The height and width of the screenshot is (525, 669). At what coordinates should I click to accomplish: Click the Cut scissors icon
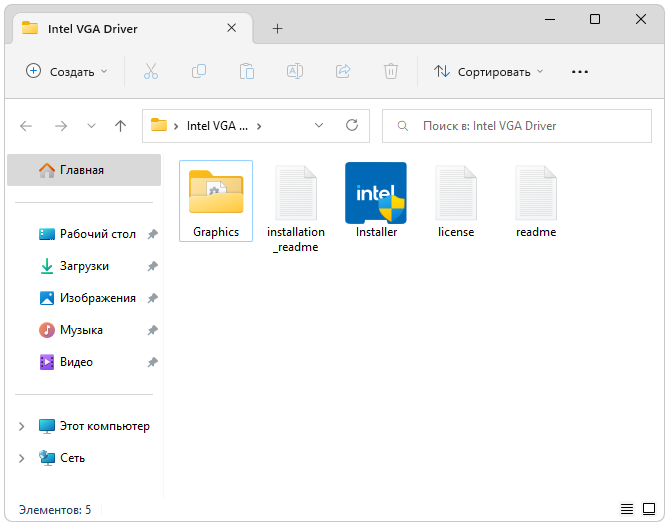151,71
